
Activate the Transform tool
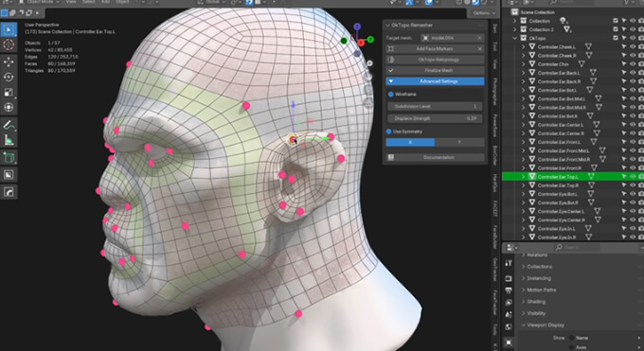point(9,108)
